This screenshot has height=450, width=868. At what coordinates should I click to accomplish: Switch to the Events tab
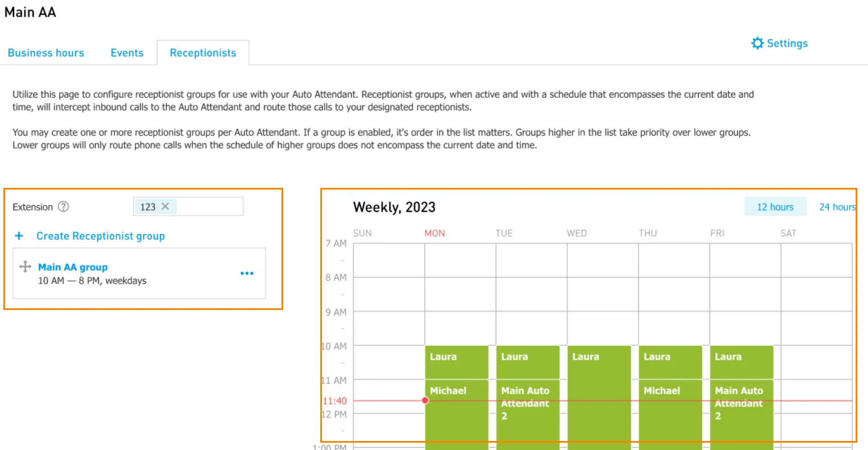click(127, 53)
